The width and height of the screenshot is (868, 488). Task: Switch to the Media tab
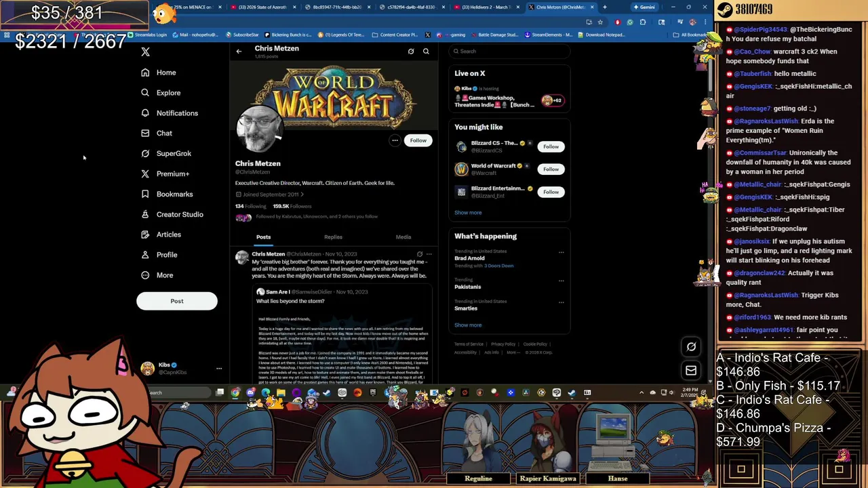coord(403,237)
